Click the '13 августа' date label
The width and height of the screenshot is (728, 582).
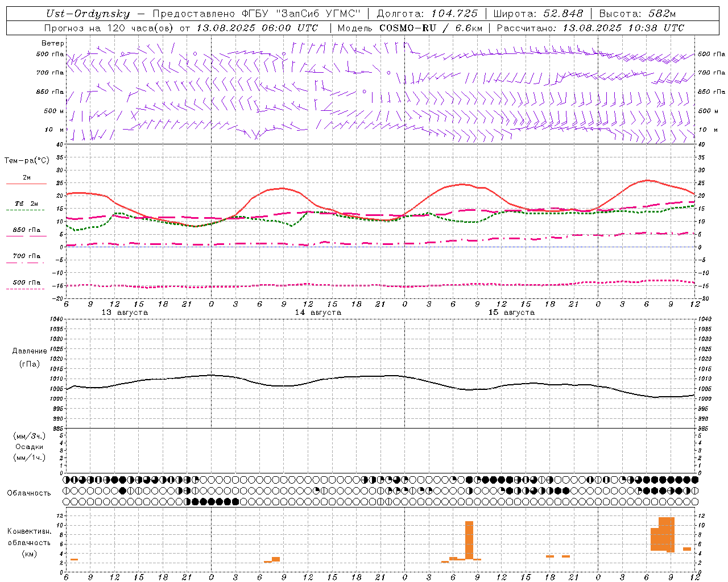pos(125,313)
